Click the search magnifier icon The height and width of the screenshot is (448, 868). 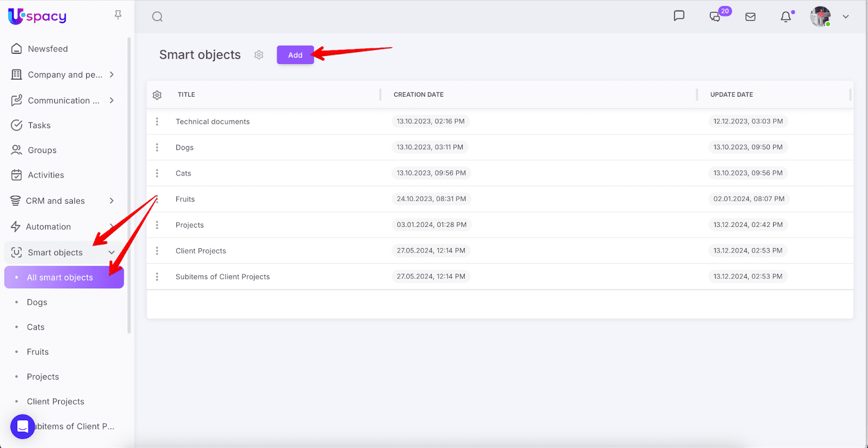tap(157, 17)
